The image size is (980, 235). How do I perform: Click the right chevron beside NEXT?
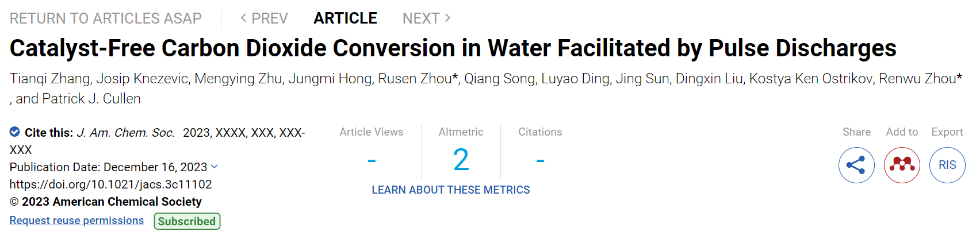447,18
